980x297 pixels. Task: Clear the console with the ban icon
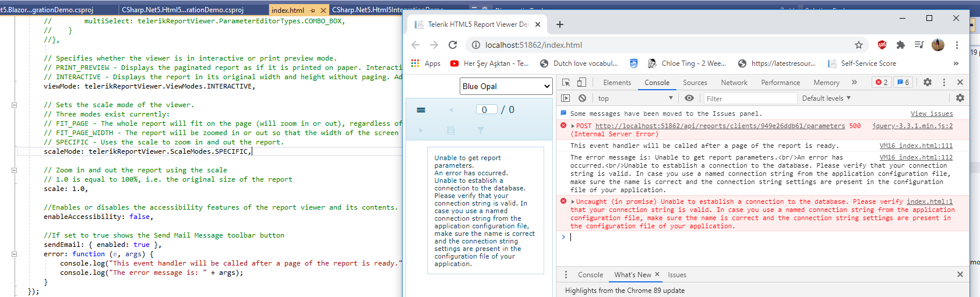(x=582, y=98)
